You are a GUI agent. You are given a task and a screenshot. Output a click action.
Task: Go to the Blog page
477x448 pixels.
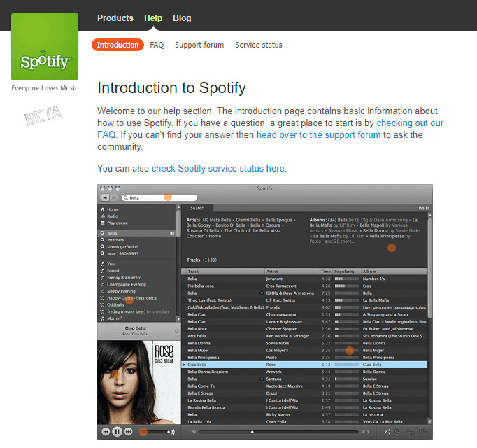pyautogui.click(x=182, y=18)
